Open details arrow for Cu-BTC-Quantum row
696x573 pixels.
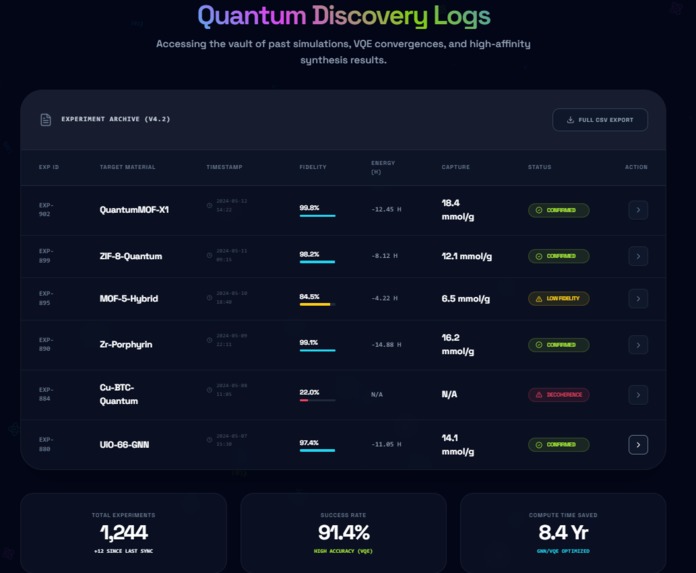638,395
